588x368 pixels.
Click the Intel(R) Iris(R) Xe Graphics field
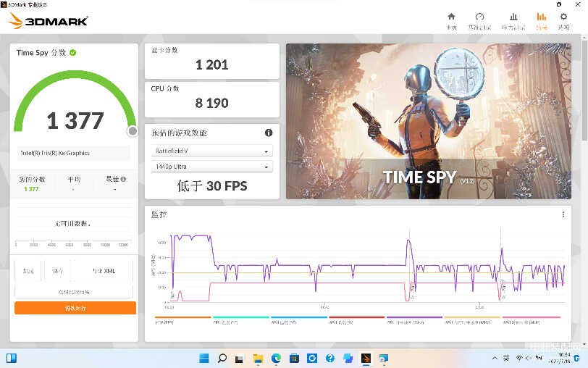point(74,153)
